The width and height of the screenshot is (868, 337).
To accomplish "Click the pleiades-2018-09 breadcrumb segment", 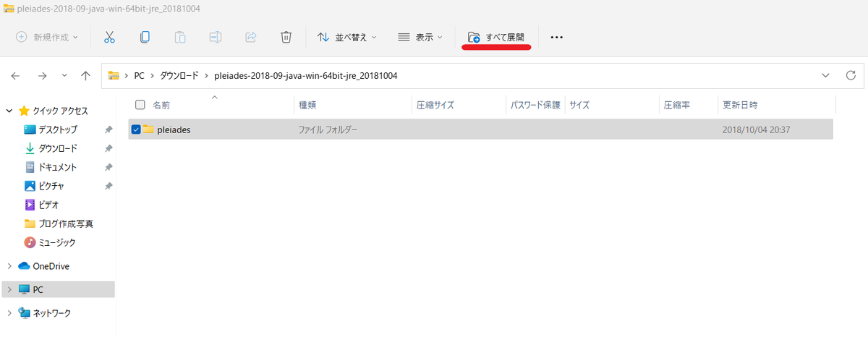I will tap(306, 75).
